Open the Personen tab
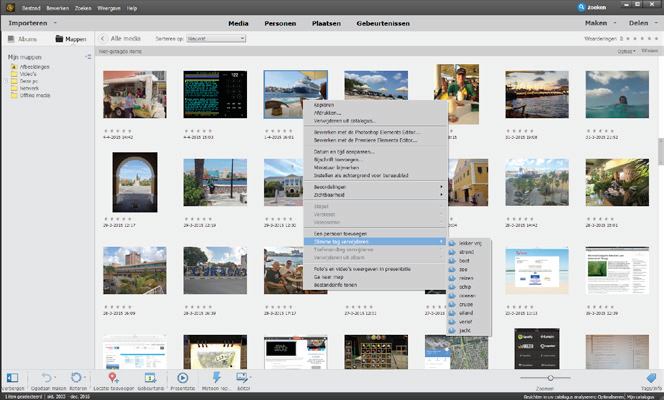The width and height of the screenshot is (664, 400). tap(282, 21)
